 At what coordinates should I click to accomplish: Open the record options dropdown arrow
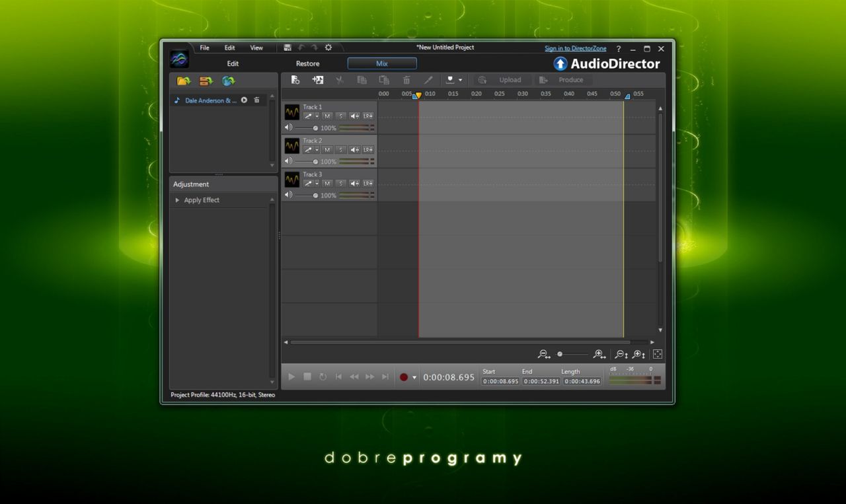[x=414, y=377]
